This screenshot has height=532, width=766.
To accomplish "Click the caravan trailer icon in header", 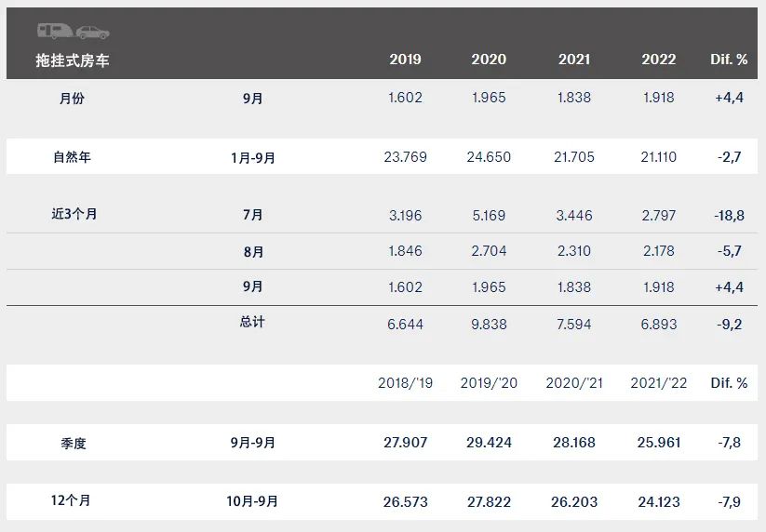I will pyautogui.click(x=55, y=31).
